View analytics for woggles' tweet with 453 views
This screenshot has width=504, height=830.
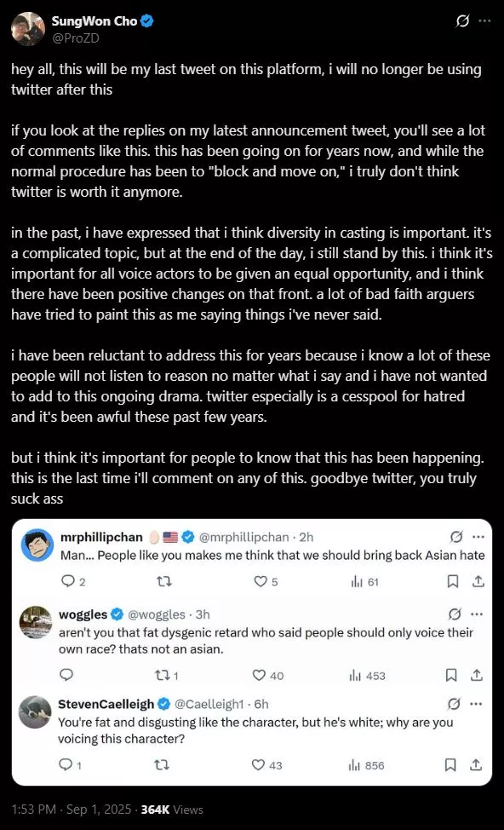(367, 676)
